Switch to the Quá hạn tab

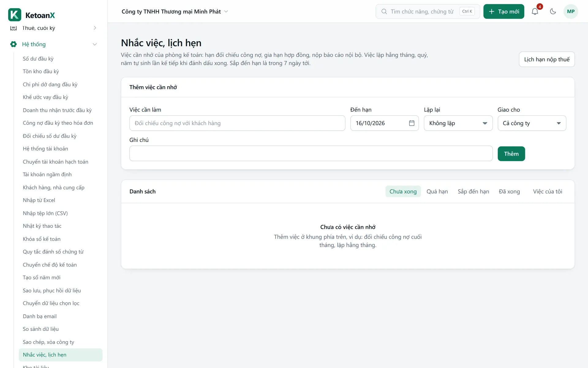coord(437,191)
